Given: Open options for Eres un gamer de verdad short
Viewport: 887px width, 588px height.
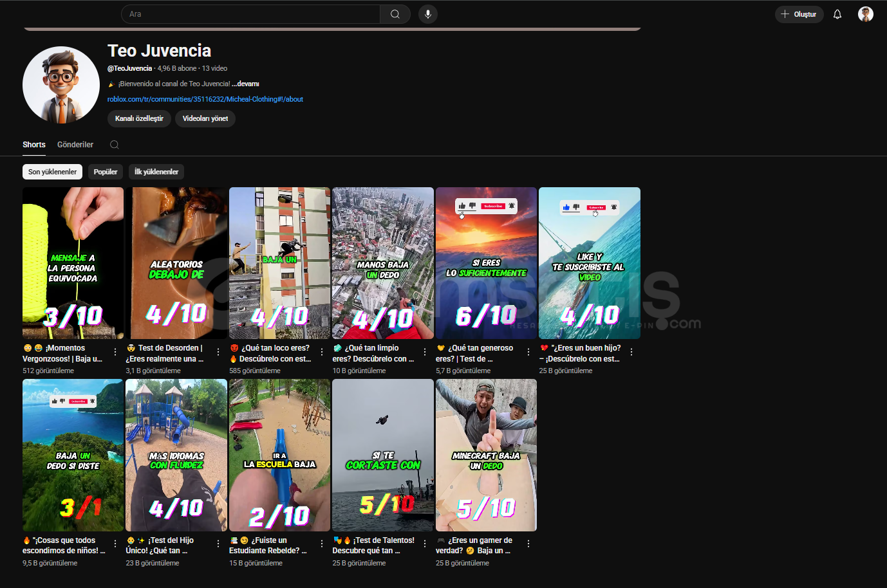Looking at the screenshot, I should pos(528,544).
